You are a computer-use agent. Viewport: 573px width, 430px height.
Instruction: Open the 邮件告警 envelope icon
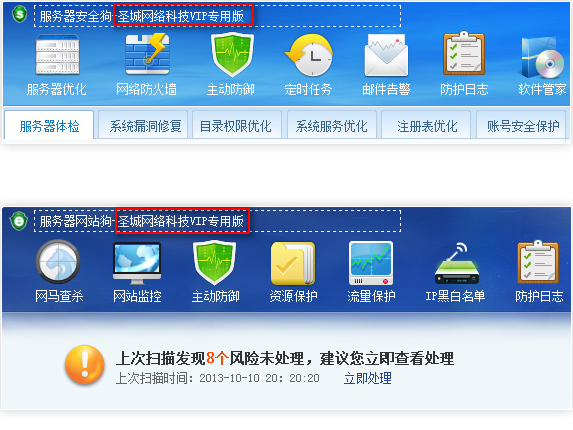(386, 55)
